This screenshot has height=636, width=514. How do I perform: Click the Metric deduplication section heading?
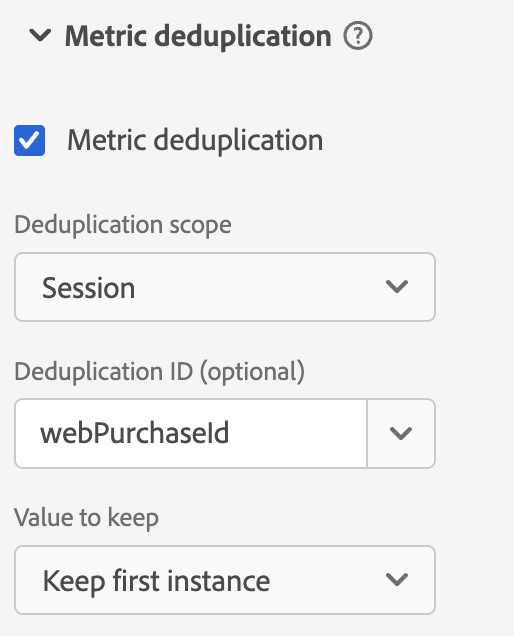198,37
